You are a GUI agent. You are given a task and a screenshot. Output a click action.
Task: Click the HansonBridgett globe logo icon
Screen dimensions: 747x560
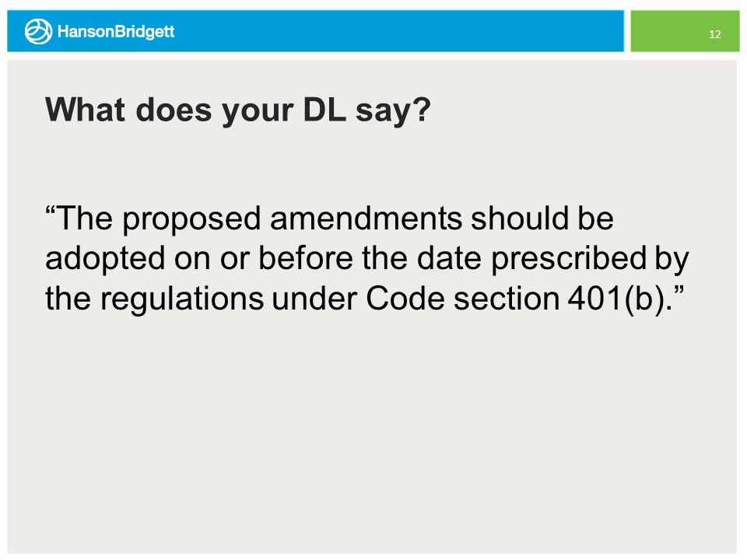(38, 31)
